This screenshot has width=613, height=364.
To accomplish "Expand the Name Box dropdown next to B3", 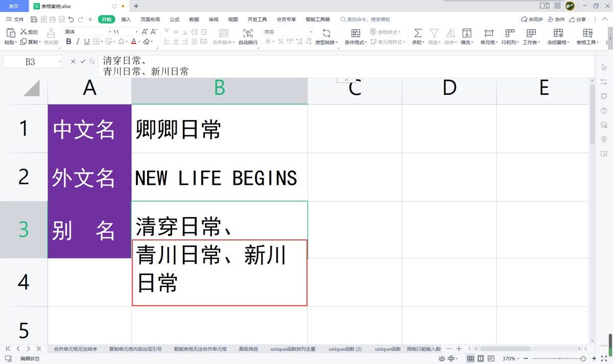I will pyautogui.click(x=60, y=62).
